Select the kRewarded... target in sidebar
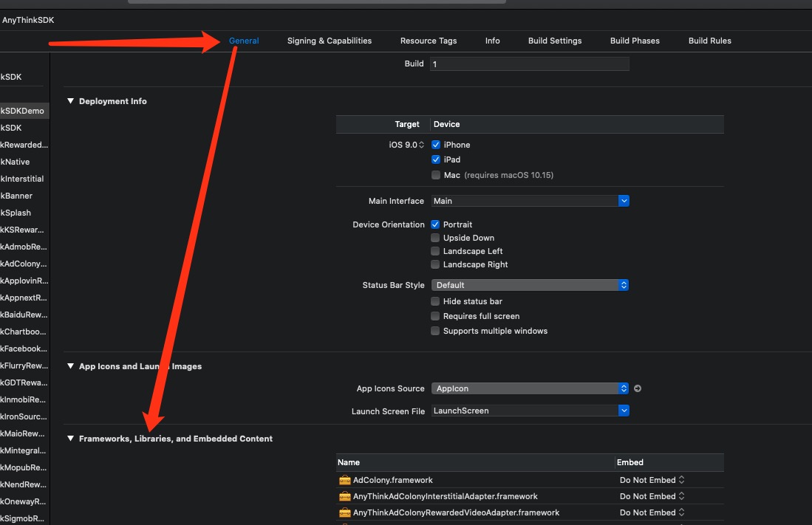Viewport: 812px width, 525px height. [24, 145]
